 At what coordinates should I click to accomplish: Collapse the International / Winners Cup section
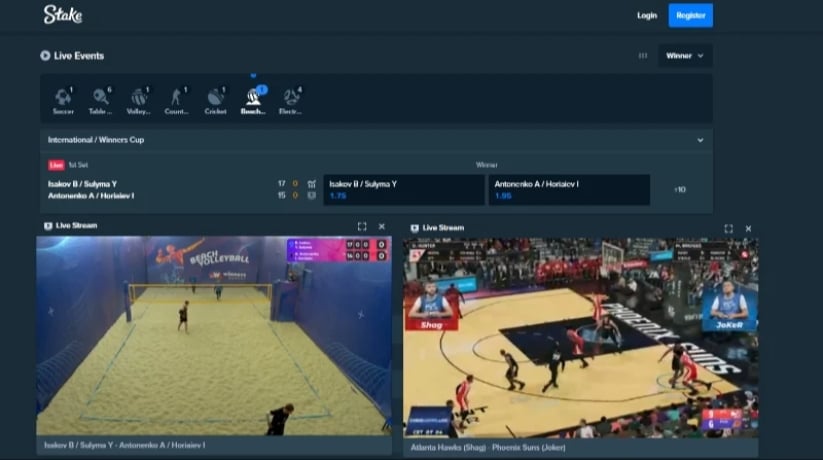700,140
